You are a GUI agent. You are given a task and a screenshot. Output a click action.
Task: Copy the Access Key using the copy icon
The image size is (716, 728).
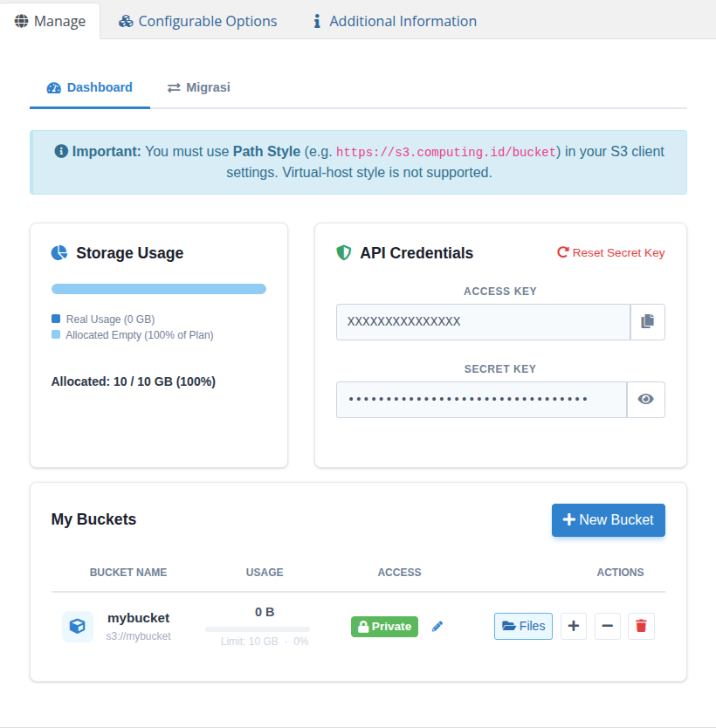click(646, 321)
